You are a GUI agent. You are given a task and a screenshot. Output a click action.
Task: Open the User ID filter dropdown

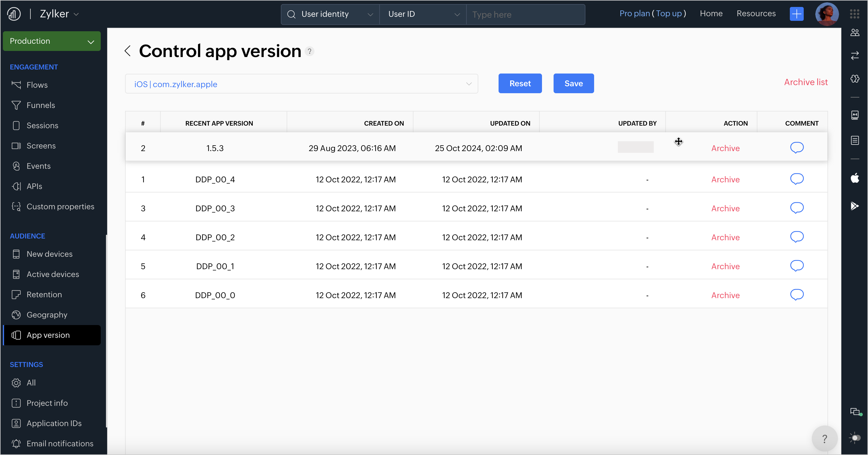point(423,14)
